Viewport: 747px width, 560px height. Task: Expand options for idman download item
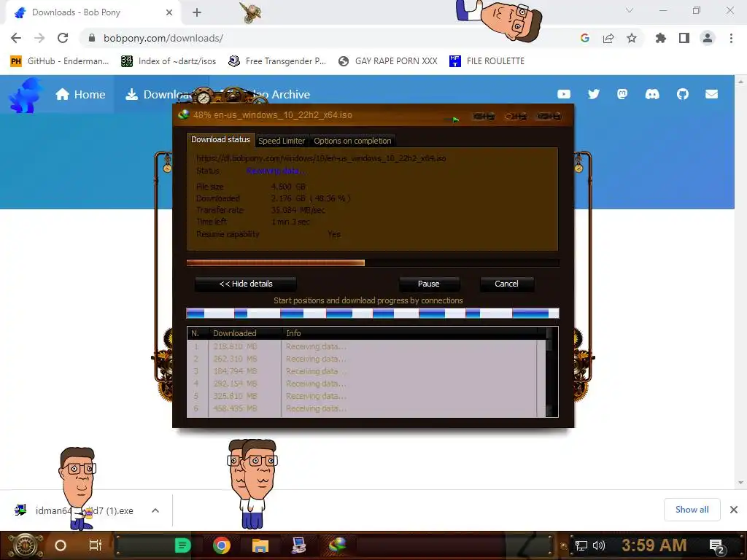click(155, 510)
